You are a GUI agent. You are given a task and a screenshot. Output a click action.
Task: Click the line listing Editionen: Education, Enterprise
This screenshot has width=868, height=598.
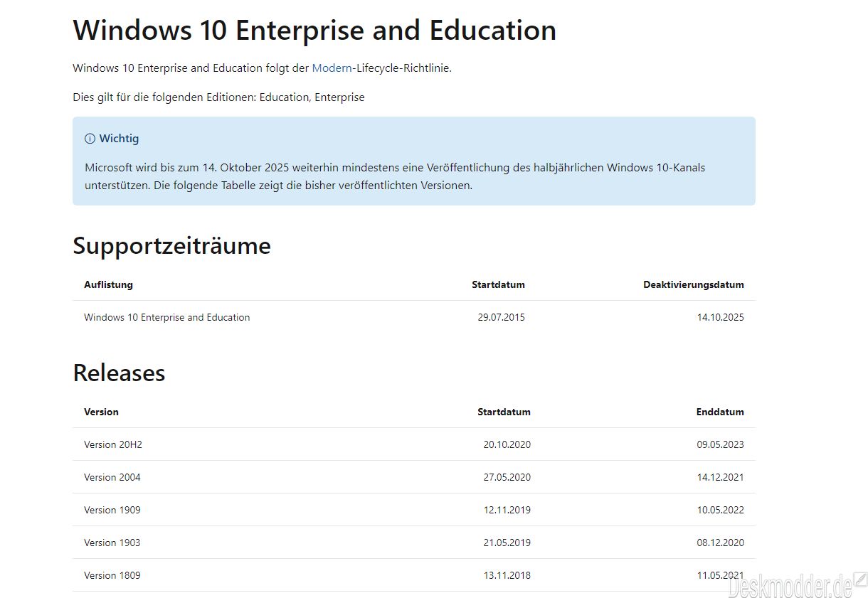[218, 97]
